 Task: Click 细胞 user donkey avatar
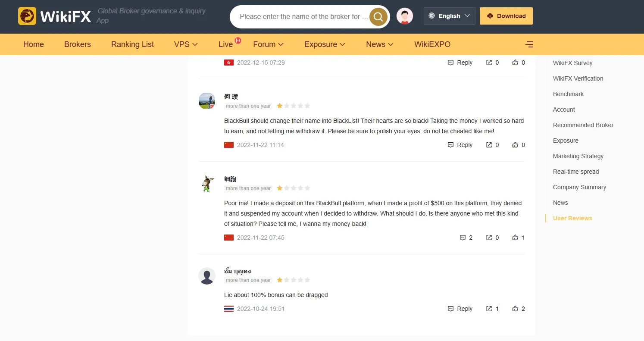207,183
